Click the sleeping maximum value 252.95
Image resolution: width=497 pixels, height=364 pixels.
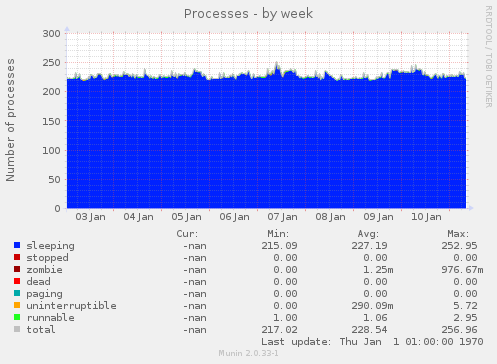tap(459, 246)
